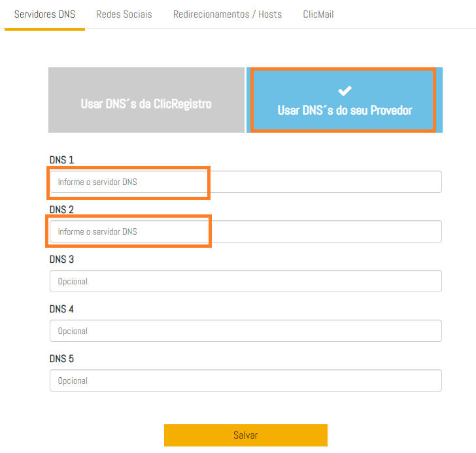Focus the DNS 1 server input field

245,182
